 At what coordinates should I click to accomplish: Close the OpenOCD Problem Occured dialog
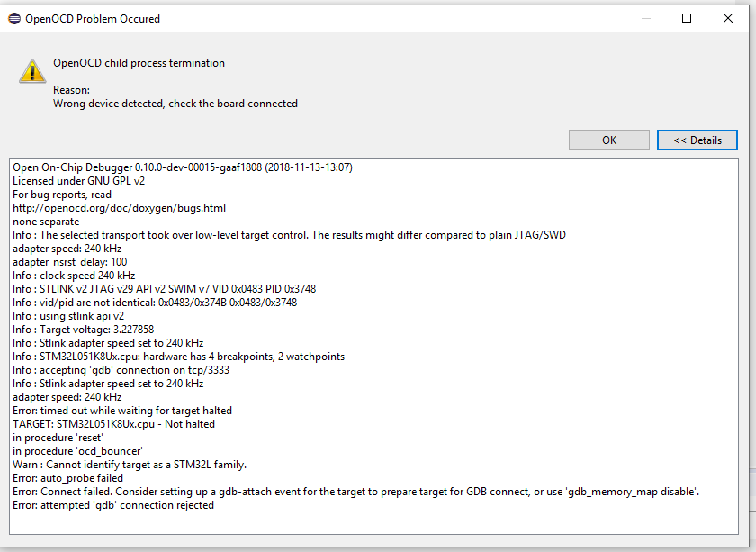(x=728, y=18)
